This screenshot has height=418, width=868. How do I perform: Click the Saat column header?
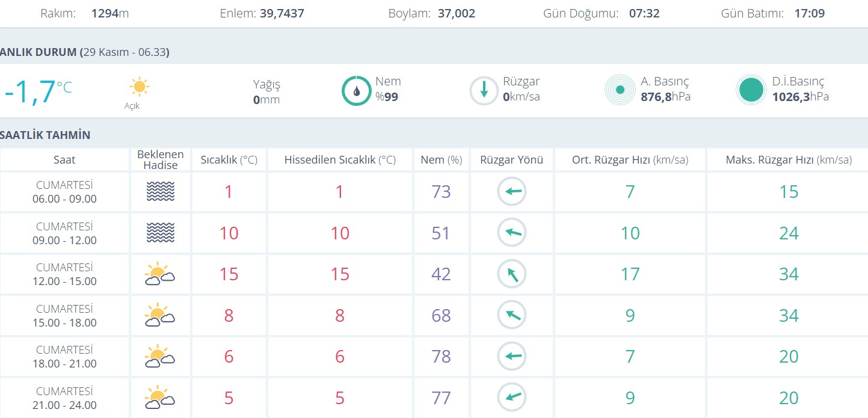click(64, 160)
